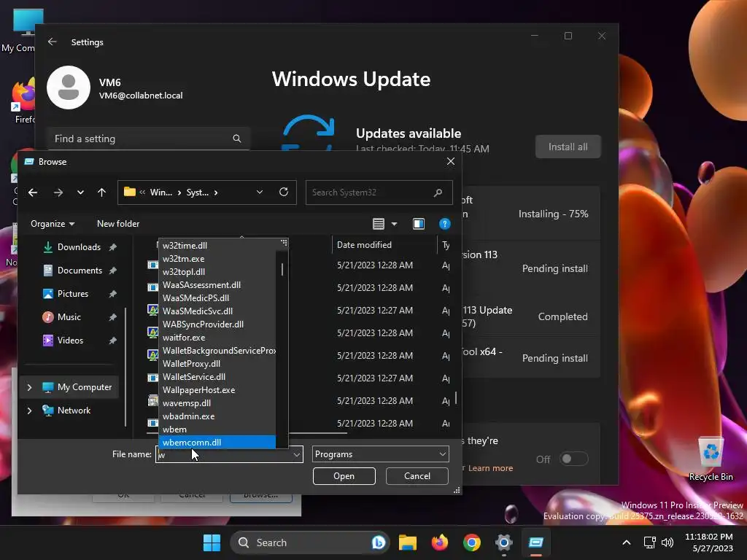Screen dimensions: 747x560
Task: Pick waitfor.exe in the suggestion list
Action: 184,338
